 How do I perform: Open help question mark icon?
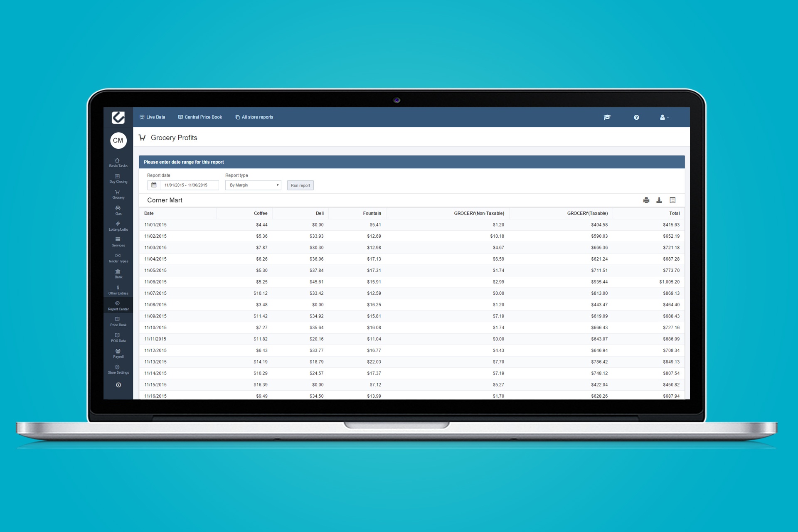click(636, 118)
